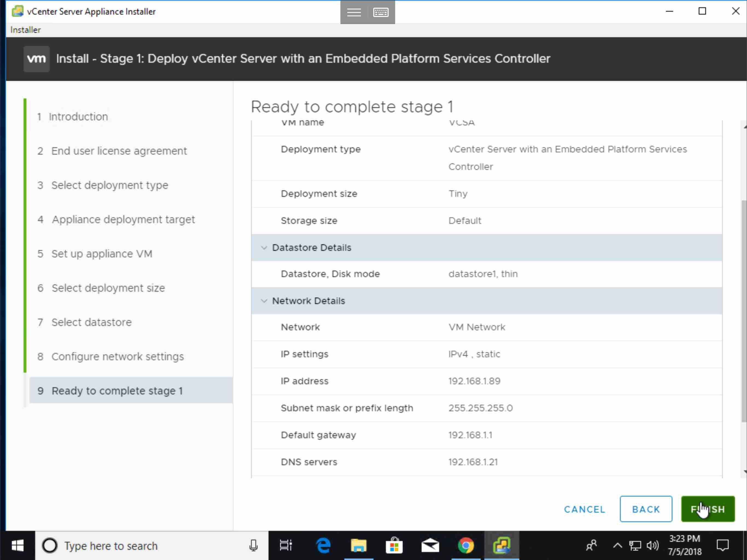This screenshot has height=560, width=747.
Task: Click the datastore1, thin value
Action: [483, 274]
